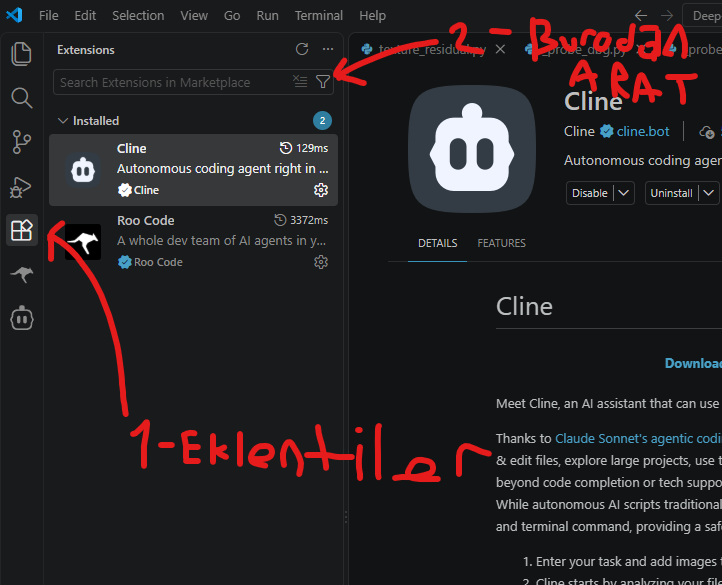Click the large Cline logo image

472,149
